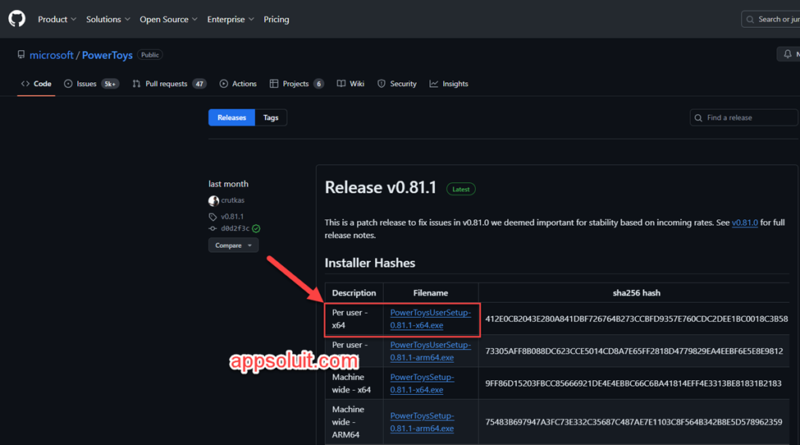
Task: Select the Tags button
Action: 271,117
